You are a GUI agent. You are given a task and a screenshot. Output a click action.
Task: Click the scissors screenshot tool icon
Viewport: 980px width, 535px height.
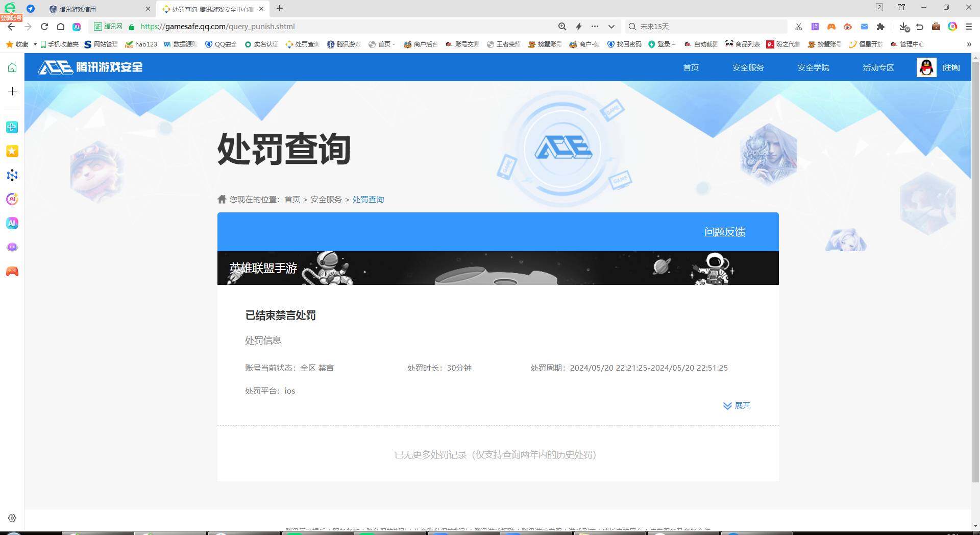(799, 27)
